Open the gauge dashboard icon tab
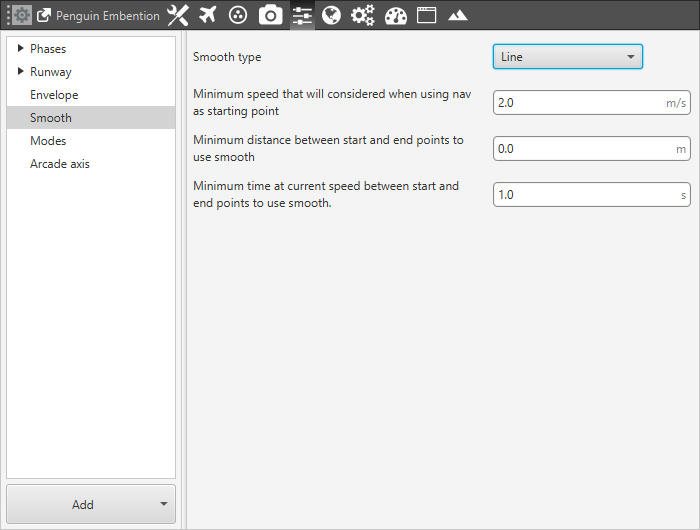 pos(396,16)
